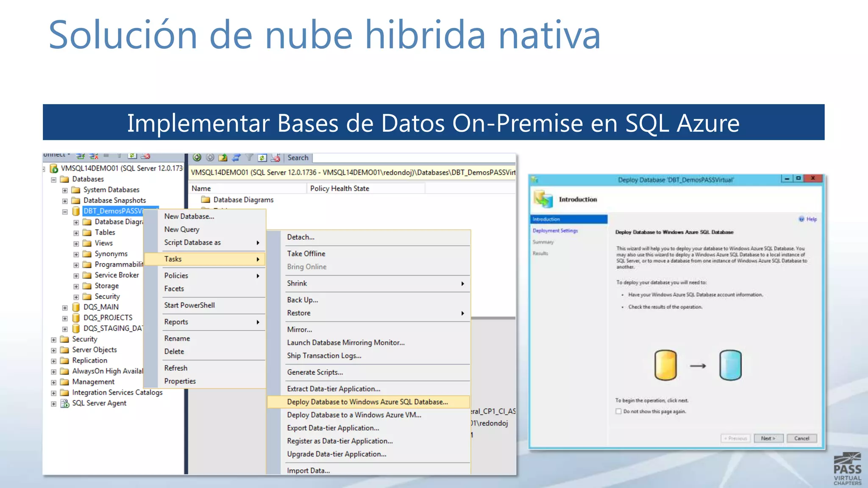This screenshot has width=868, height=488.
Task: Click the Policy Health State column header
Action: [366, 189]
